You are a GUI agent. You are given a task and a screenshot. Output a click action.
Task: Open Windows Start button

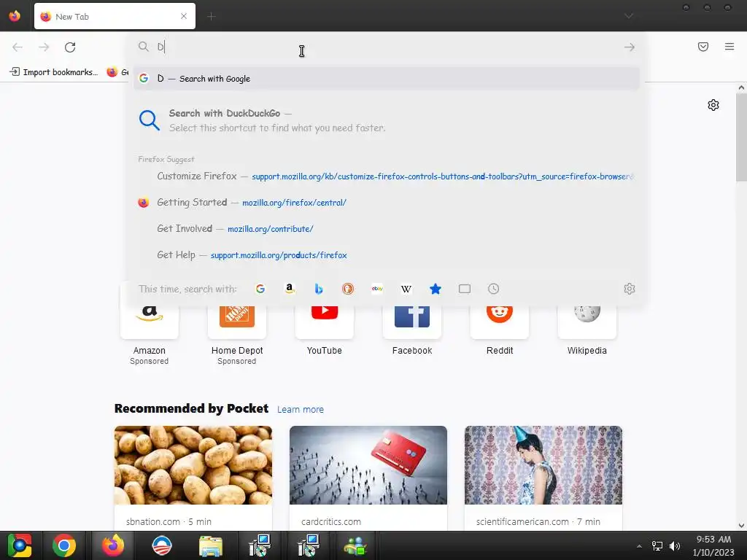20,545
